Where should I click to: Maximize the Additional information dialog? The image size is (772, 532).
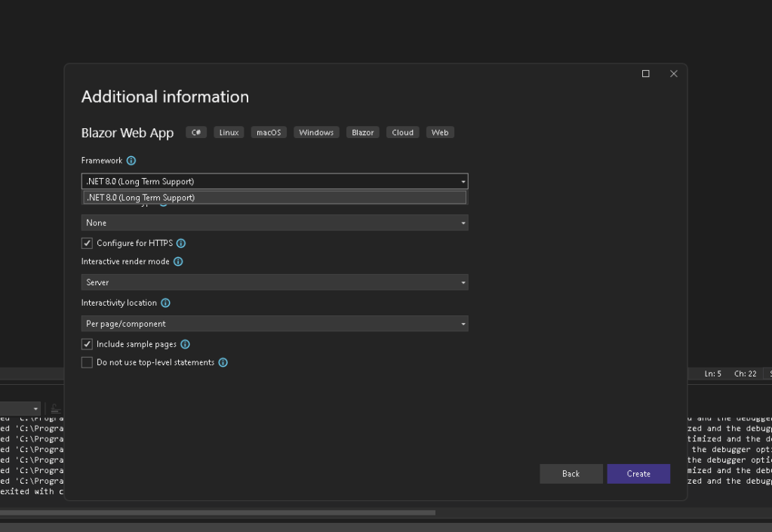coord(645,74)
